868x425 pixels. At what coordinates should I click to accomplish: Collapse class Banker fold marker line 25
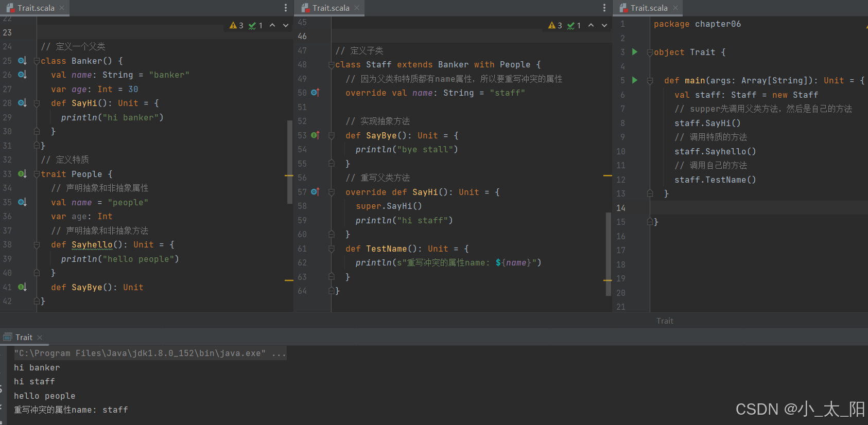point(37,61)
